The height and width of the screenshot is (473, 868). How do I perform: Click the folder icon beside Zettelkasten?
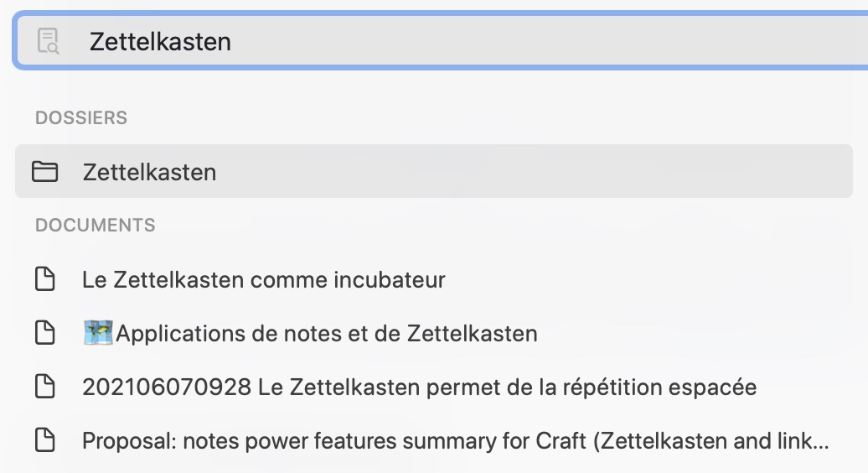[x=45, y=171]
